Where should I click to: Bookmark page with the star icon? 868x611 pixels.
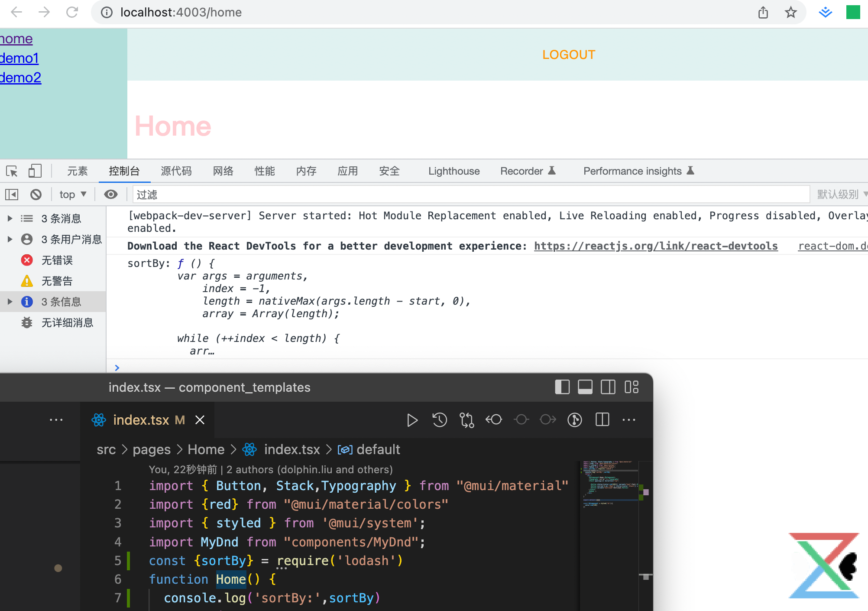click(790, 13)
